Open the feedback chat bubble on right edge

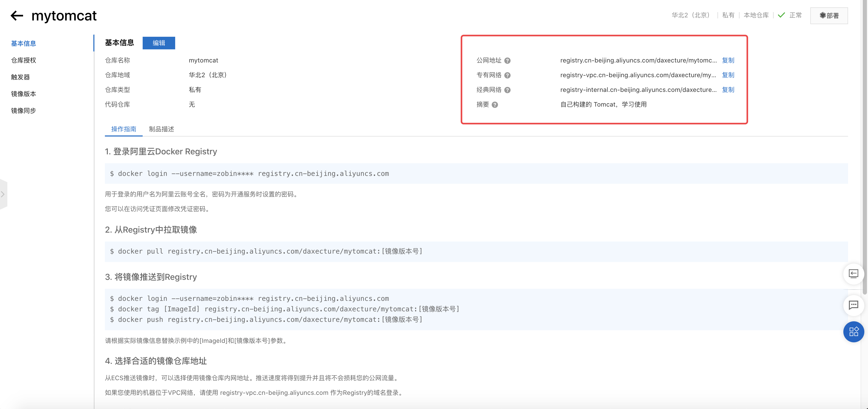click(x=854, y=305)
